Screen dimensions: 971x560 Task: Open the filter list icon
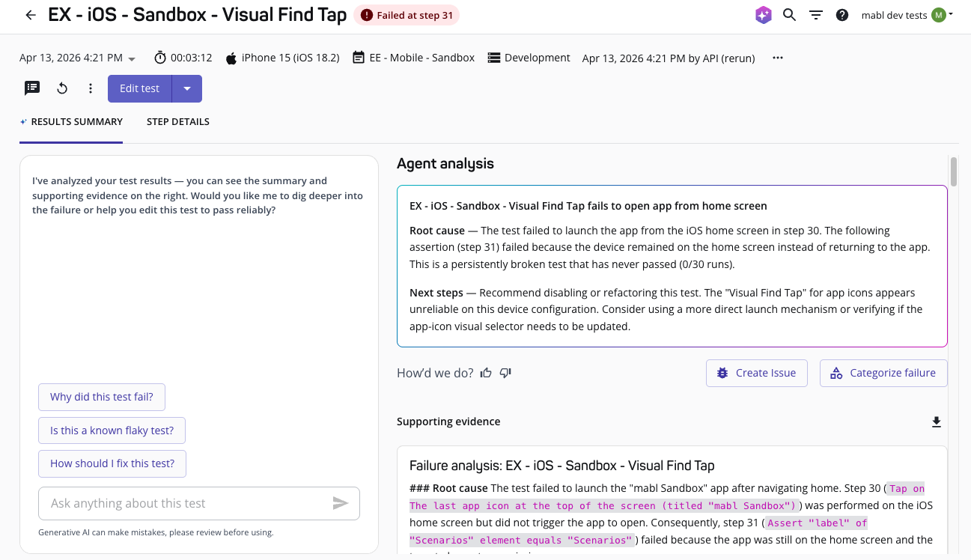coord(816,15)
